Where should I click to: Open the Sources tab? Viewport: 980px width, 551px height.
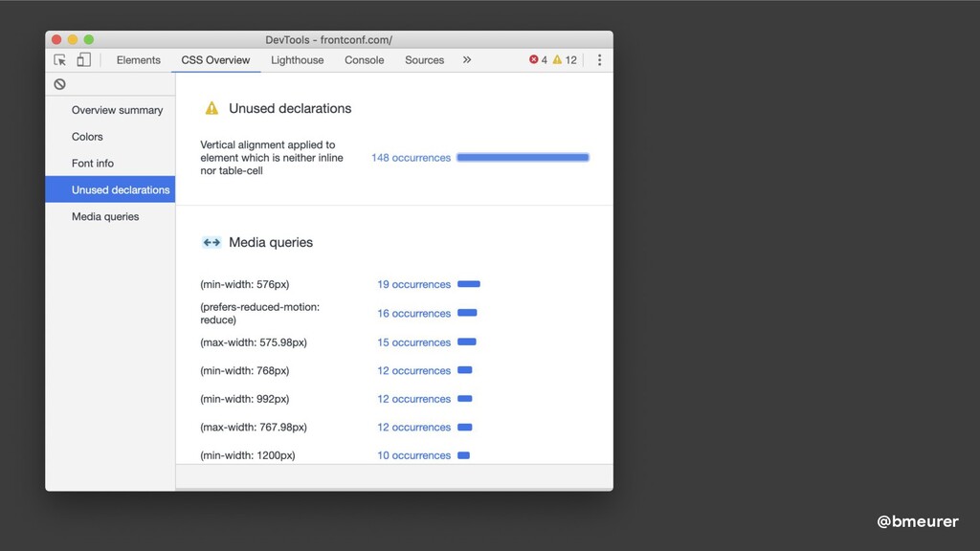pyautogui.click(x=424, y=60)
